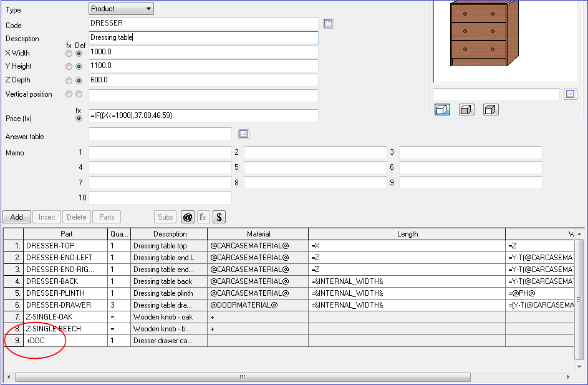Click the Material column header
Screen dimensions: 588x385
(258, 234)
